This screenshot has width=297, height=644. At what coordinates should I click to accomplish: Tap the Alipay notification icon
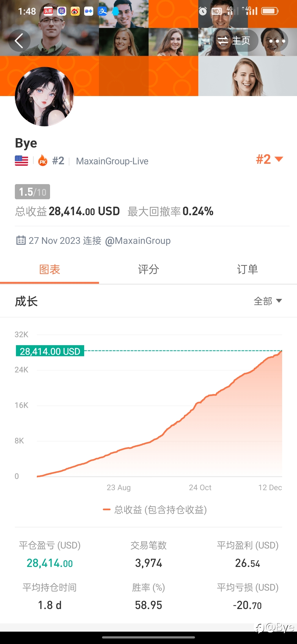tap(103, 11)
